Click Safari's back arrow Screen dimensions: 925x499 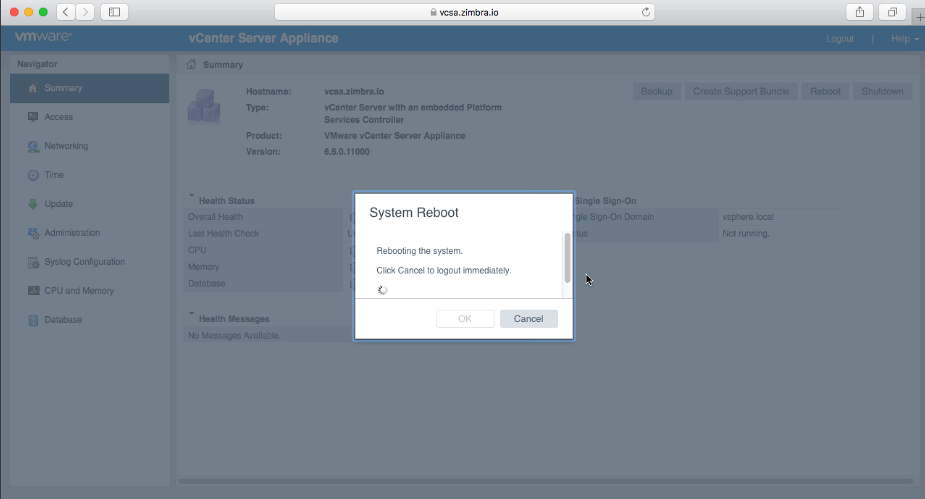tap(66, 12)
